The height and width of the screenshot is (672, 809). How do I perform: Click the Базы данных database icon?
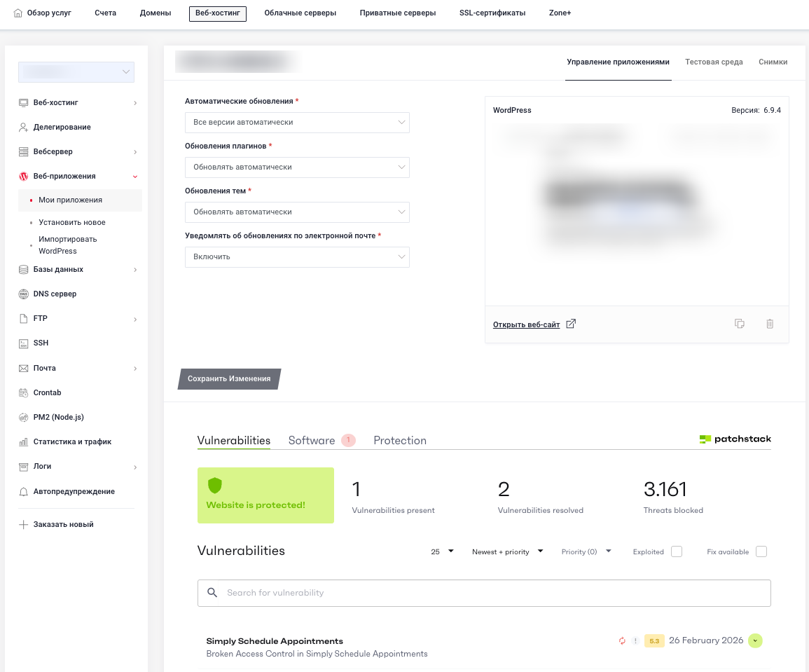[23, 269]
